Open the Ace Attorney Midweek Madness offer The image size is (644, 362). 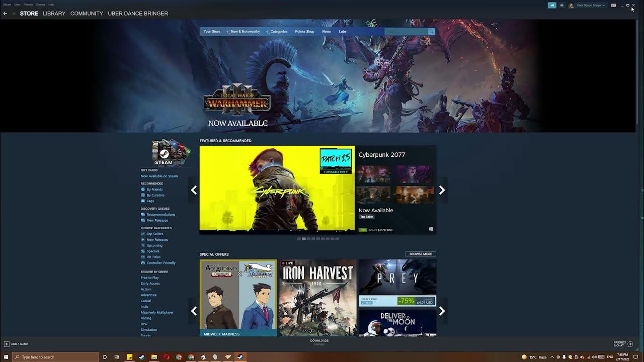click(x=238, y=298)
